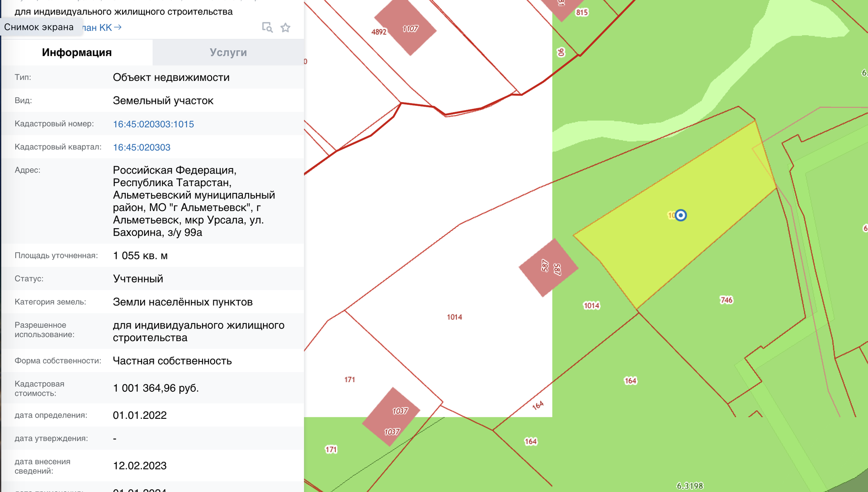Click the red building square labeled 587
The width and height of the screenshot is (868, 492).
548,267
